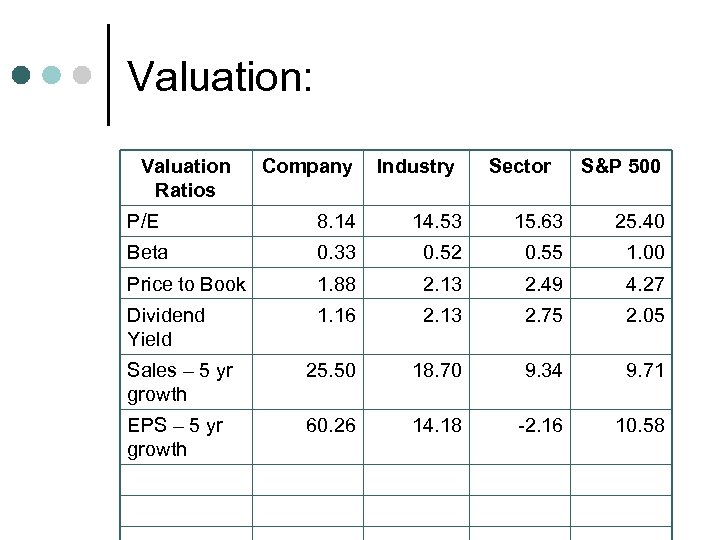Select the Company column header
This screenshot has width=720, height=540.
coord(307,167)
